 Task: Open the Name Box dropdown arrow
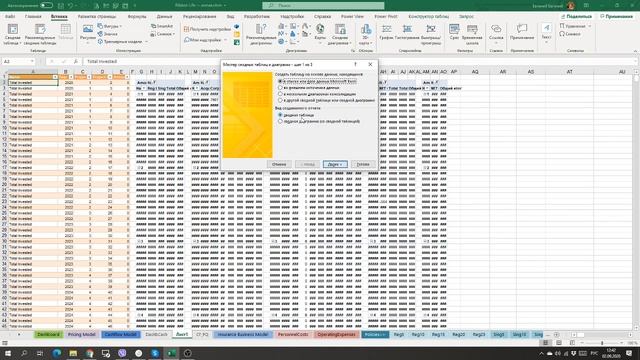tap(32, 61)
